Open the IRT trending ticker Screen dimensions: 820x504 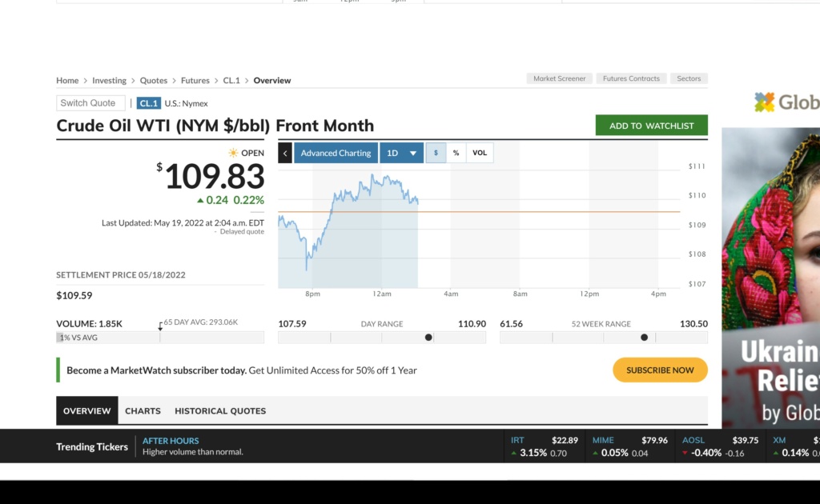tap(545, 446)
